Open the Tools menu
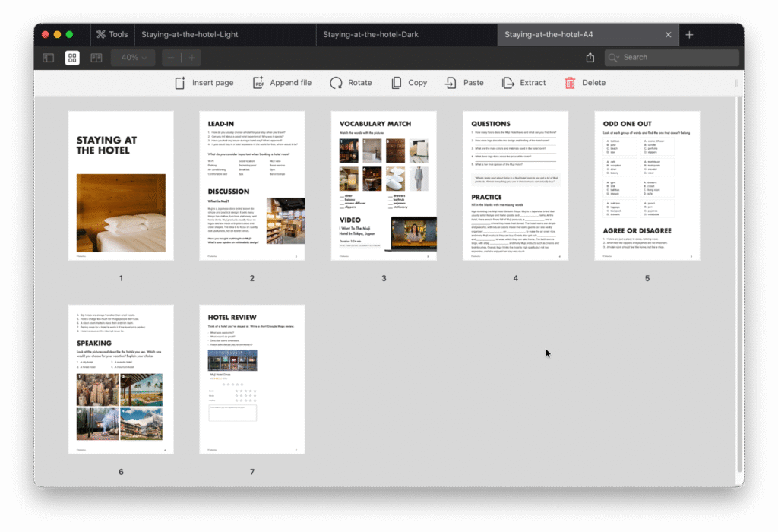 pyautogui.click(x=112, y=35)
